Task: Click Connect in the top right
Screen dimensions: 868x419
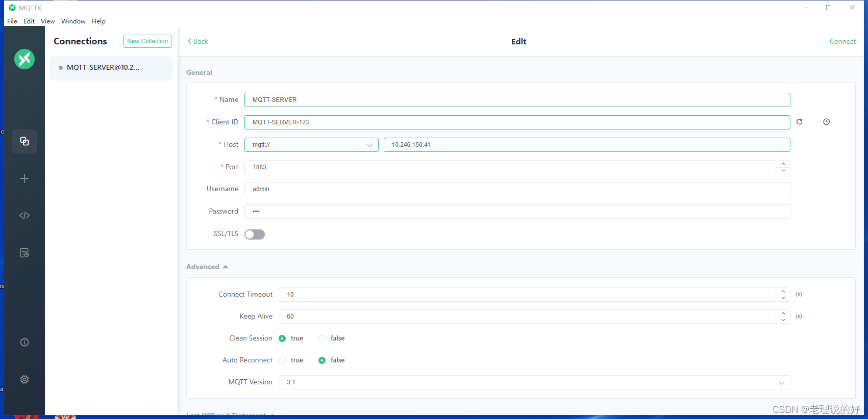Action: click(842, 41)
